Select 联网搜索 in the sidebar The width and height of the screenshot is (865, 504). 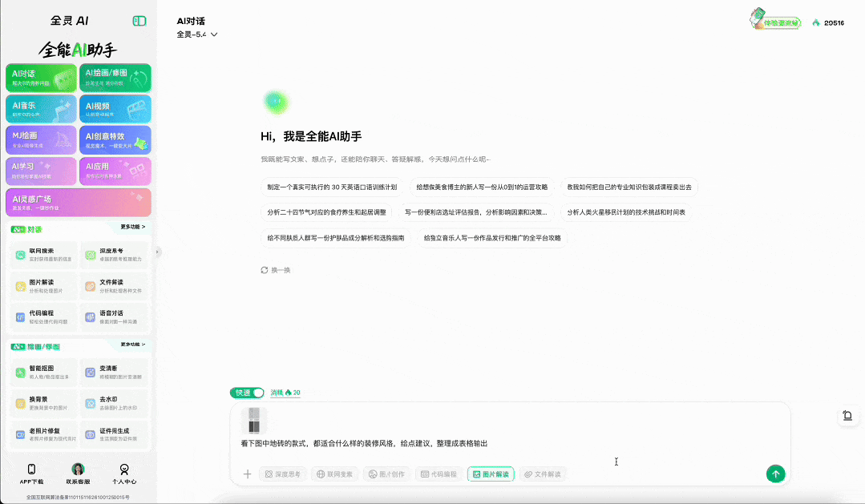click(x=44, y=255)
